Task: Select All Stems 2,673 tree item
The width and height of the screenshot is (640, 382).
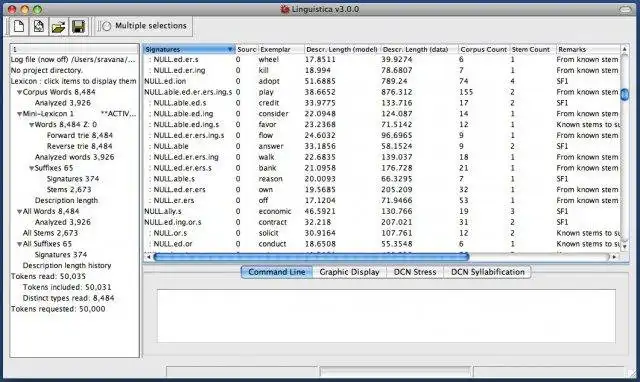Action: coord(50,233)
